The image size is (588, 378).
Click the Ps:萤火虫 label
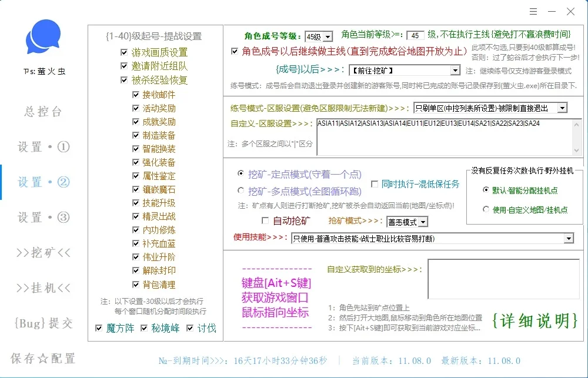[x=44, y=72]
